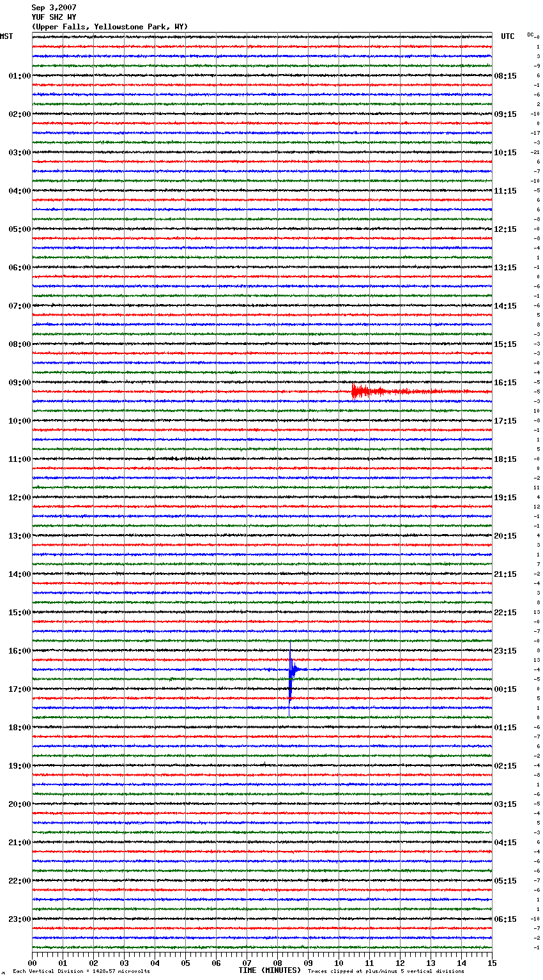The image size is (543, 980).
Task: Click the 02:00 MST hour label
Action: point(20,114)
